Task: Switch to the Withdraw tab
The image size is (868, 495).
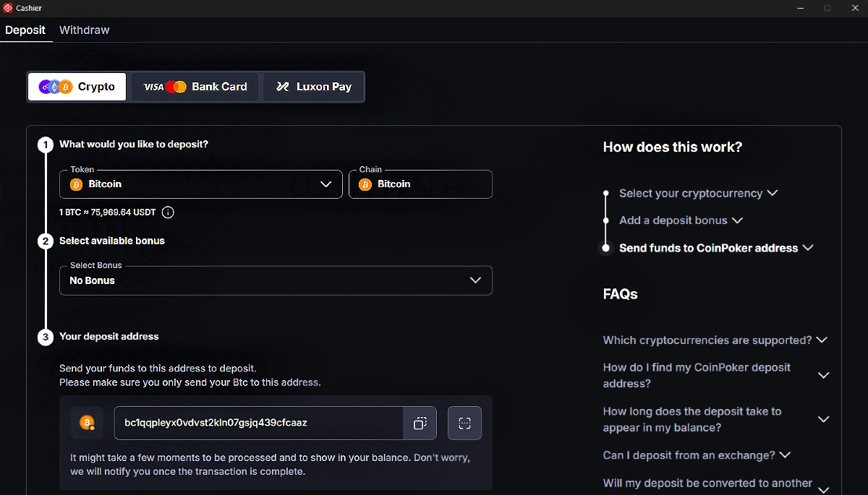Action: 84,30
